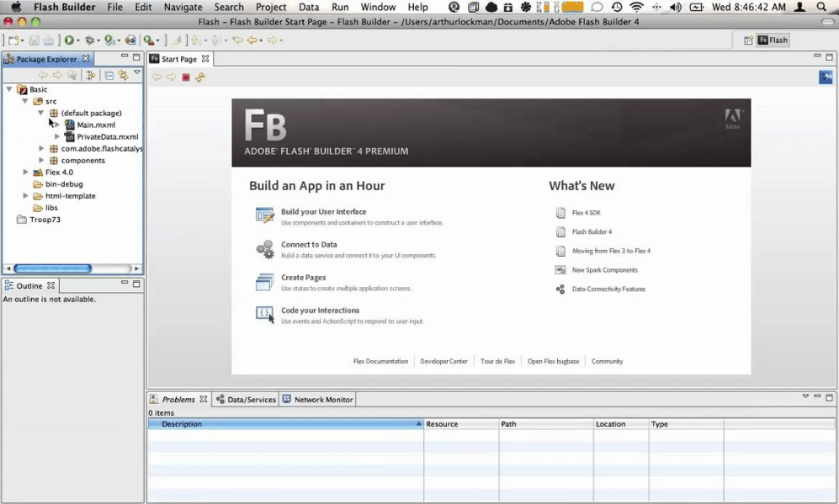The width and height of the screenshot is (839, 504).
Task: Open the Tour de Flex link
Action: click(497, 361)
